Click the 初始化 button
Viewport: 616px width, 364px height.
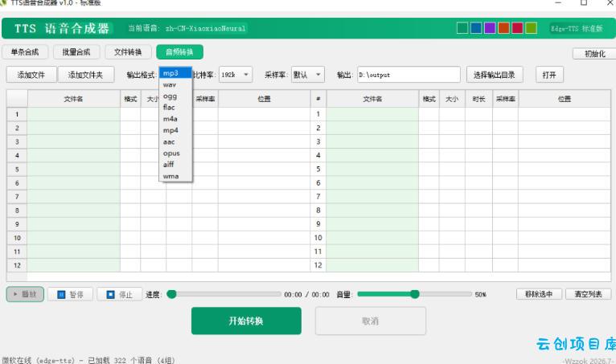594,54
